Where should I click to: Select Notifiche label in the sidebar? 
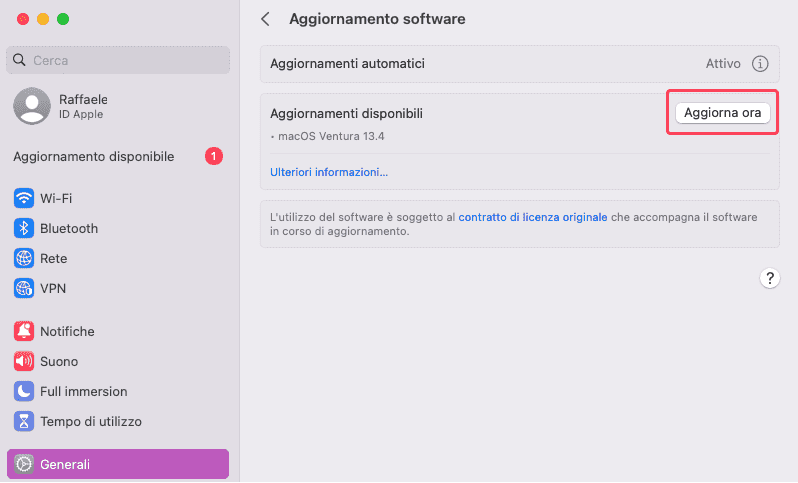click(x=67, y=331)
